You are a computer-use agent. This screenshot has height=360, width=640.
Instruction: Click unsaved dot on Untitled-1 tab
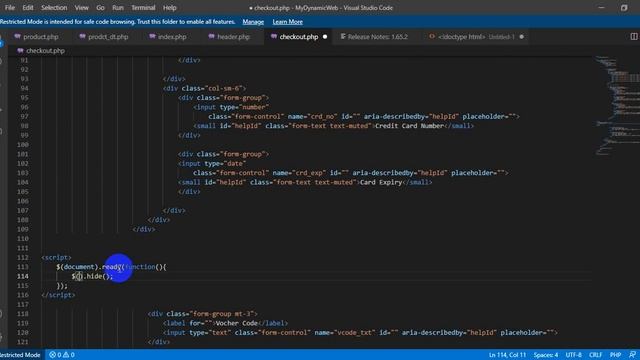[x=521, y=37]
